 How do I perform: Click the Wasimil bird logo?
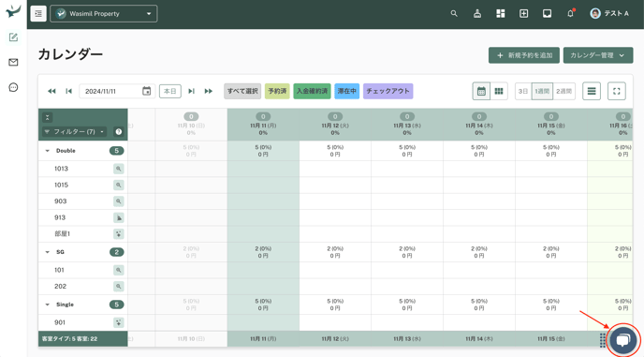click(13, 11)
